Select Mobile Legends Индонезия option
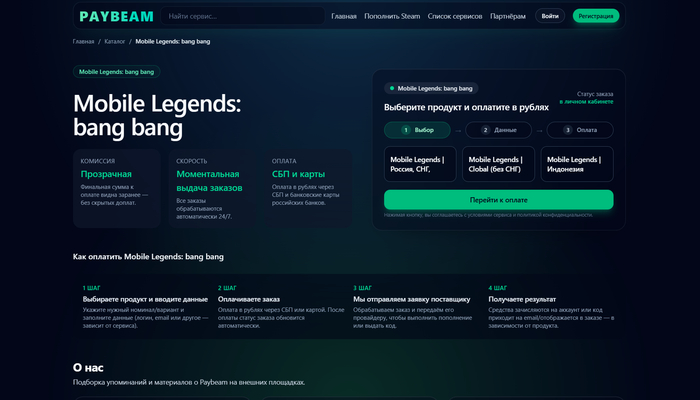This screenshot has height=400, width=700. click(577, 164)
